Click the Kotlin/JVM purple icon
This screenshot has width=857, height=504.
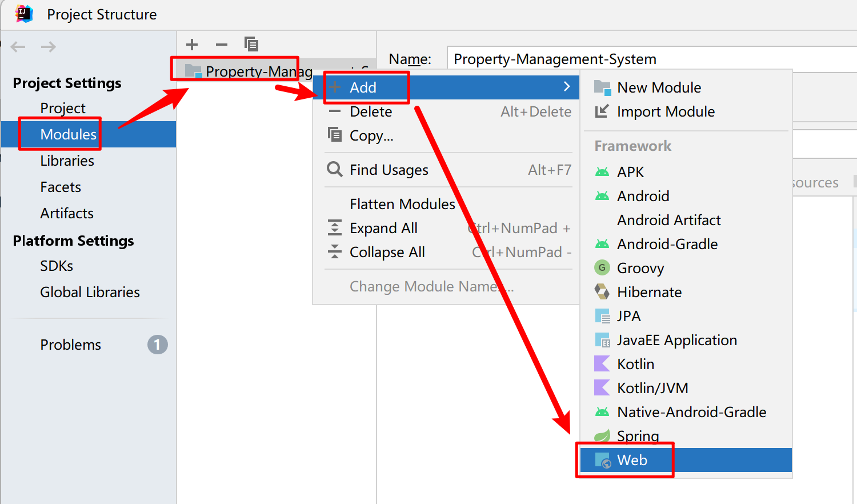[x=602, y=387]
